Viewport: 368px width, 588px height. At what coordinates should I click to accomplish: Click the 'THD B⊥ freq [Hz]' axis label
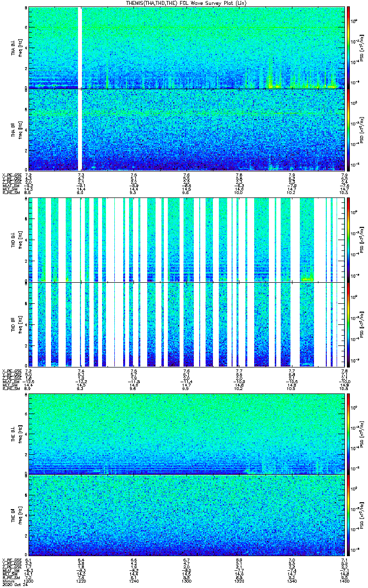click(17, 240)
